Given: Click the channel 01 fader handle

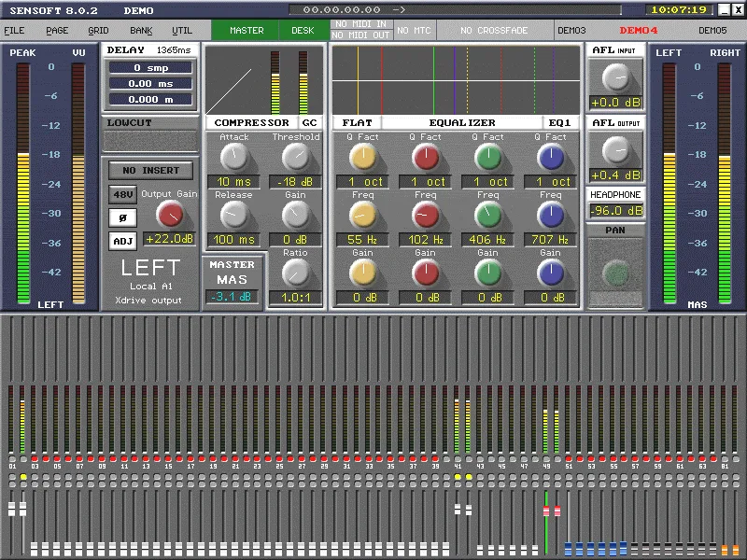Looking at the screenshot, I should 12,509.
